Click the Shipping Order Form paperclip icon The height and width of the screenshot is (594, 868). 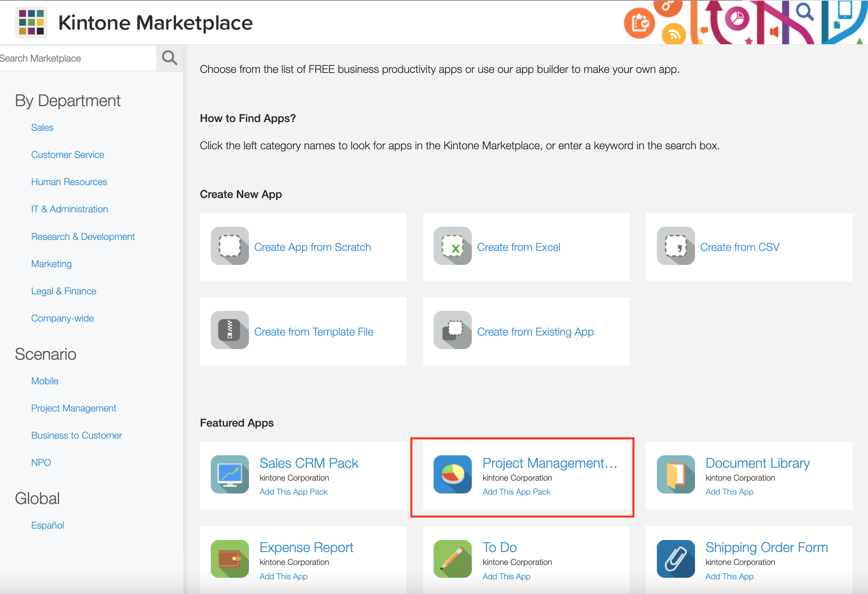[675, 559]
